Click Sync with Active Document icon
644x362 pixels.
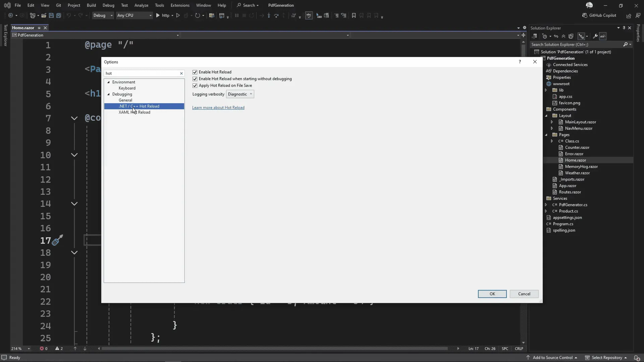[556, 36]
